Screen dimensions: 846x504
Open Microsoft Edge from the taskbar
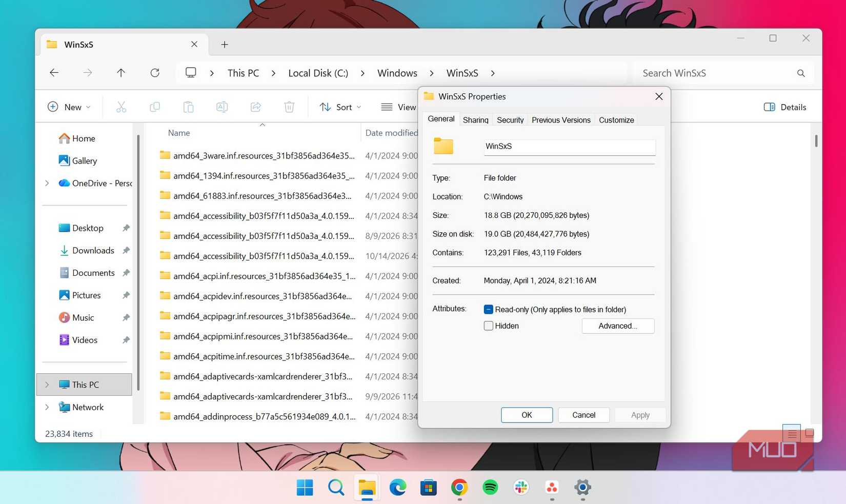[x=397, y=487]
